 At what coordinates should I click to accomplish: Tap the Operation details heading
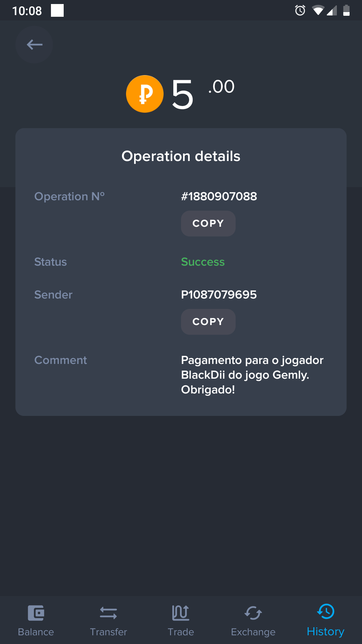[x=181, y=156]
